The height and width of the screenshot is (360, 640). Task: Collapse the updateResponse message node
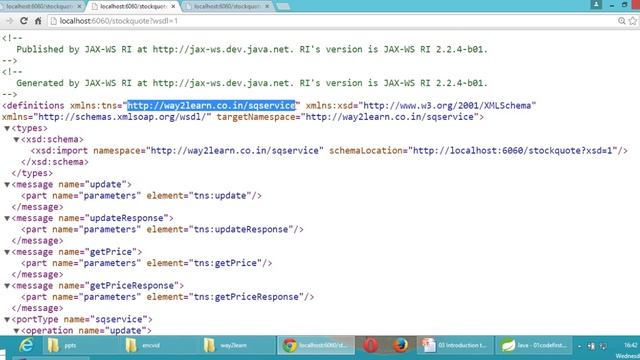(x=7, y=218)
